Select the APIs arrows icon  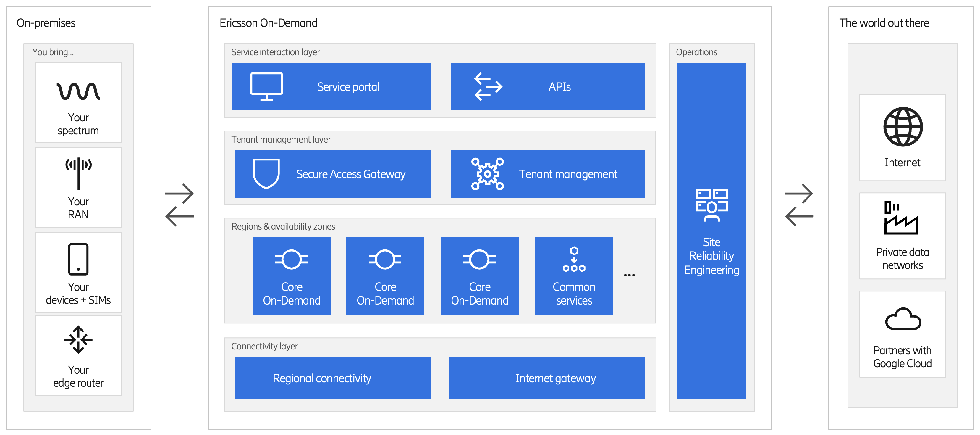click(489, 86)
